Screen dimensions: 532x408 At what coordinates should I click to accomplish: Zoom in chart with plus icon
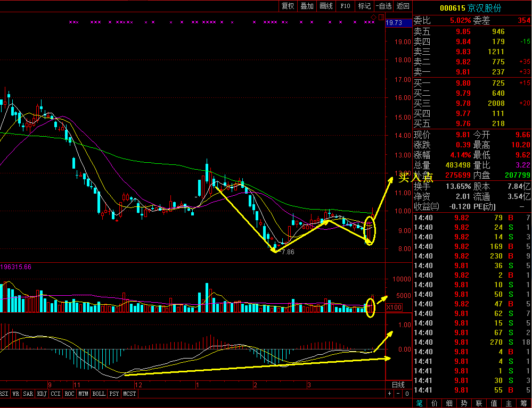pyautogui.click(x=389, y=394)
